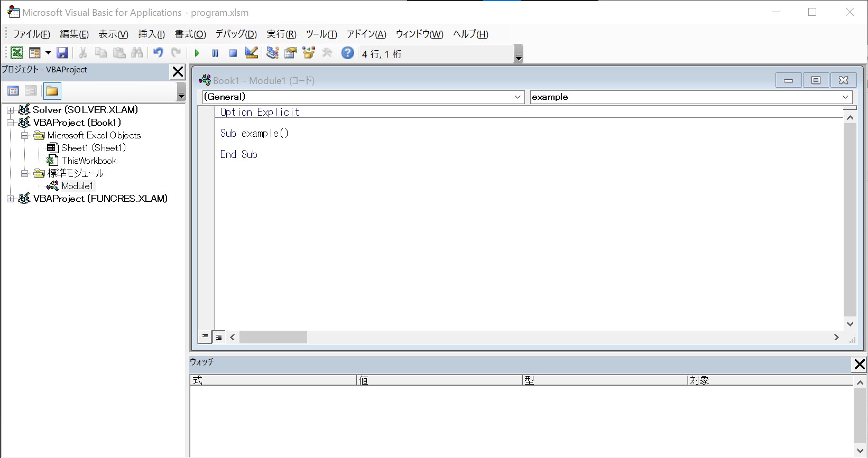Open the Object Browser icon
The height and width of the screenshot is (458, 868).
pyautogui.click(x=309, y=53)
